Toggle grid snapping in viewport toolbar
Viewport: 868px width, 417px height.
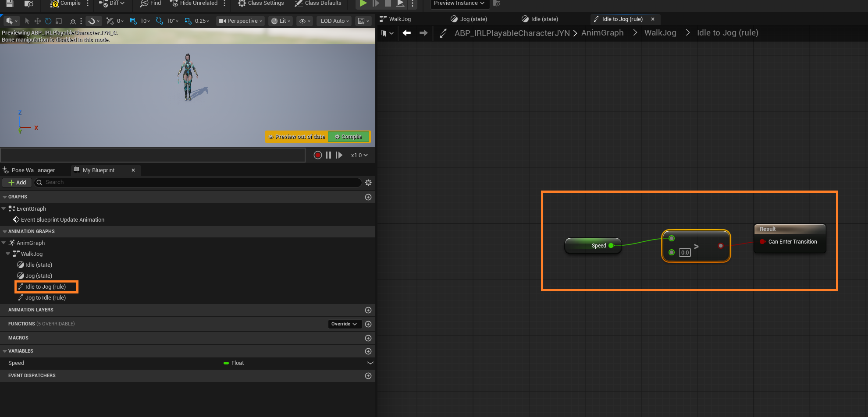click(x=133, y=21)
